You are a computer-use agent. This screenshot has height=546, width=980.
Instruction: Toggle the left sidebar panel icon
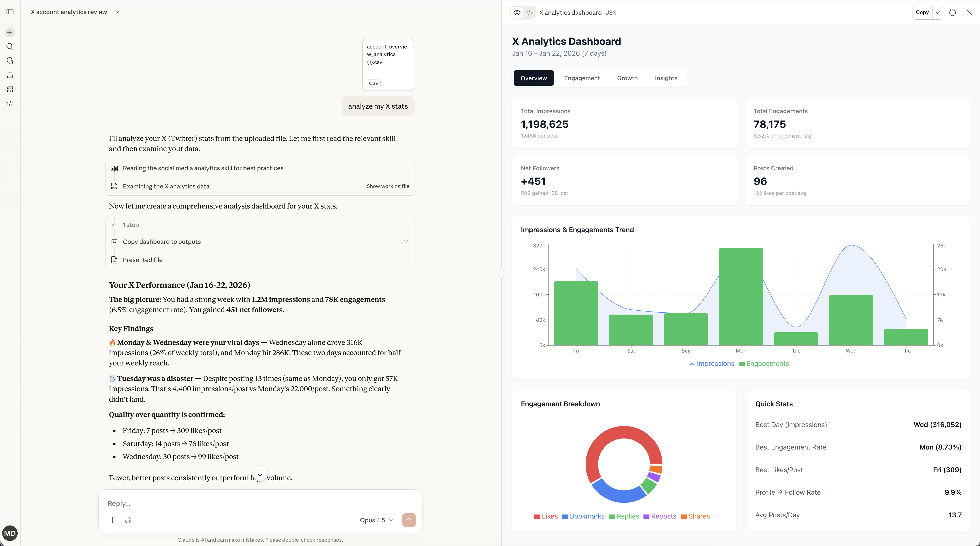click(x=10, y=12)
